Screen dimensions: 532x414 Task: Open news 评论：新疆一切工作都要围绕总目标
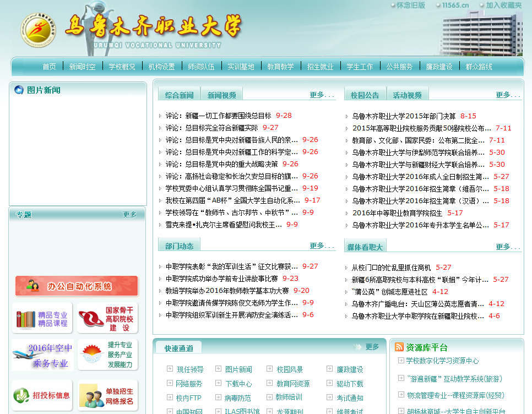[x=218, y=116]
